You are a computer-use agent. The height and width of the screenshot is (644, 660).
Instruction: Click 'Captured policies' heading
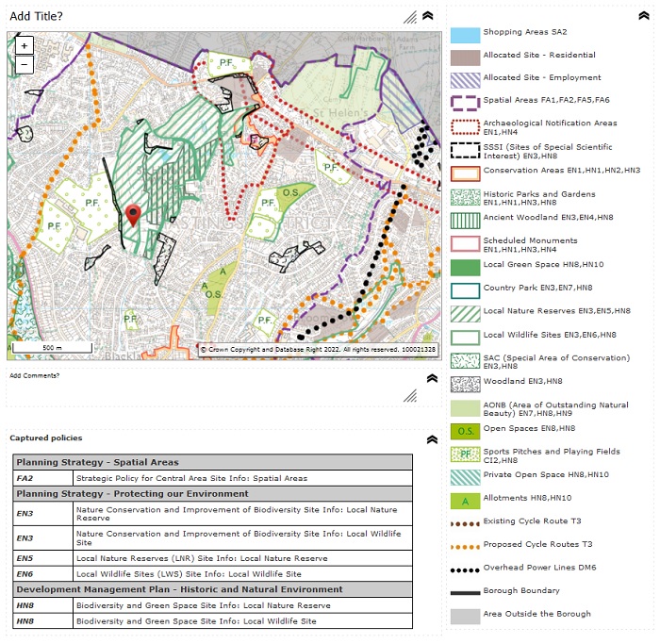click(x=46, y=438)
